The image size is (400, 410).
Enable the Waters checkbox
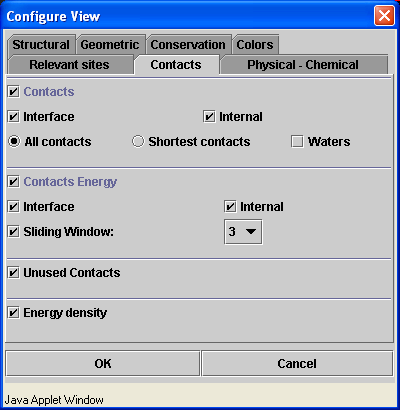click(297, 142)
